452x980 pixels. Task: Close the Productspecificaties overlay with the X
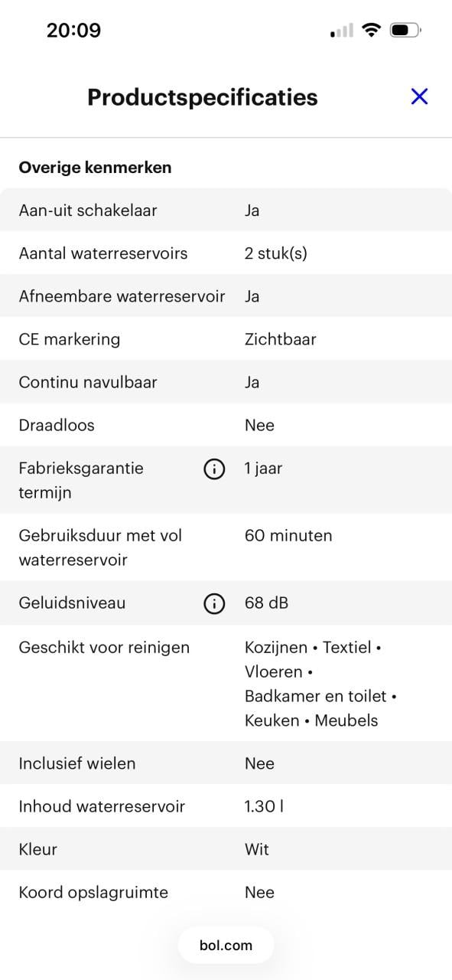point(419,96)
